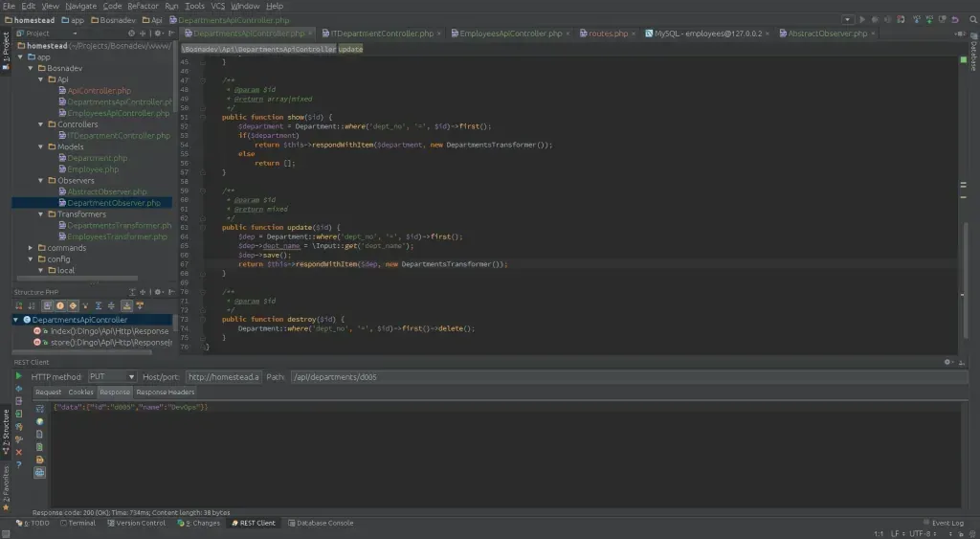Open Search Everywhere magnifier icon
980x539 pixels.
click(x=973, y=20)
